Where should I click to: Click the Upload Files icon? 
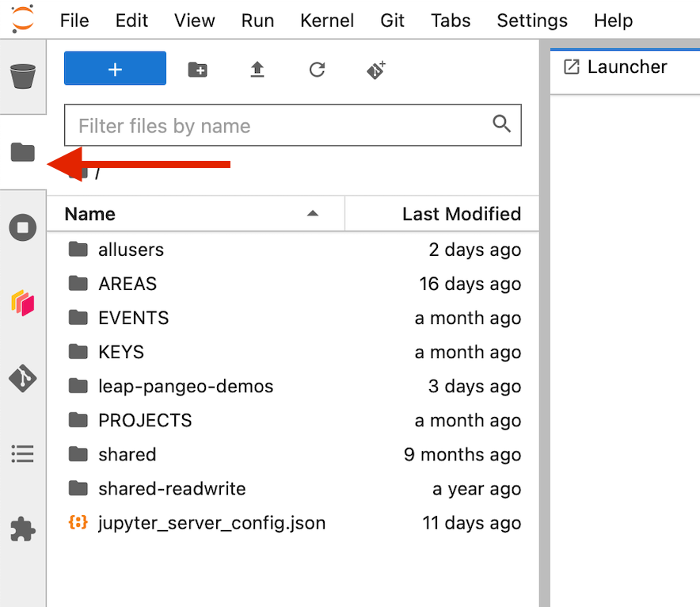257,70
